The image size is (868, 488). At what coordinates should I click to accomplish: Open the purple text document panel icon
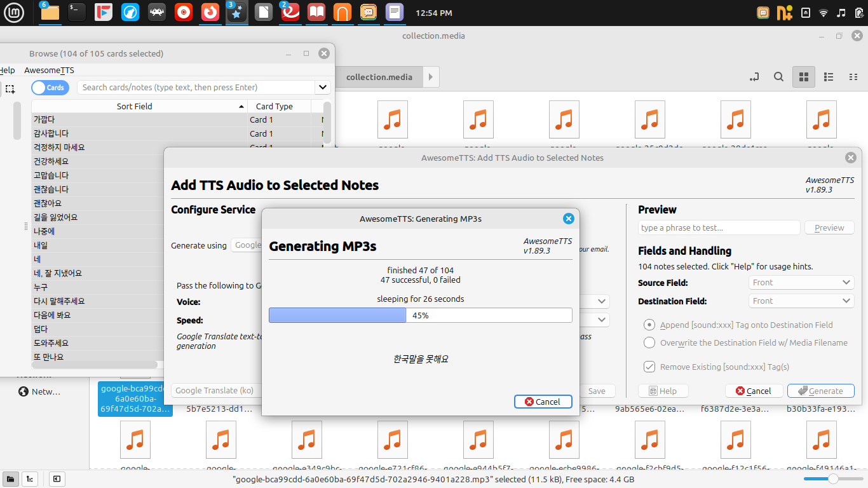click(395, 12)
